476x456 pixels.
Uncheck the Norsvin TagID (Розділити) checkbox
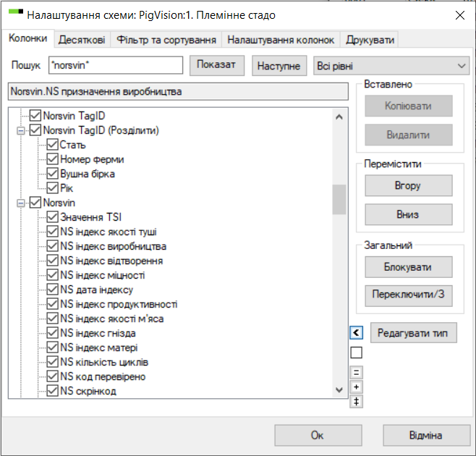[x=35, y=130]
